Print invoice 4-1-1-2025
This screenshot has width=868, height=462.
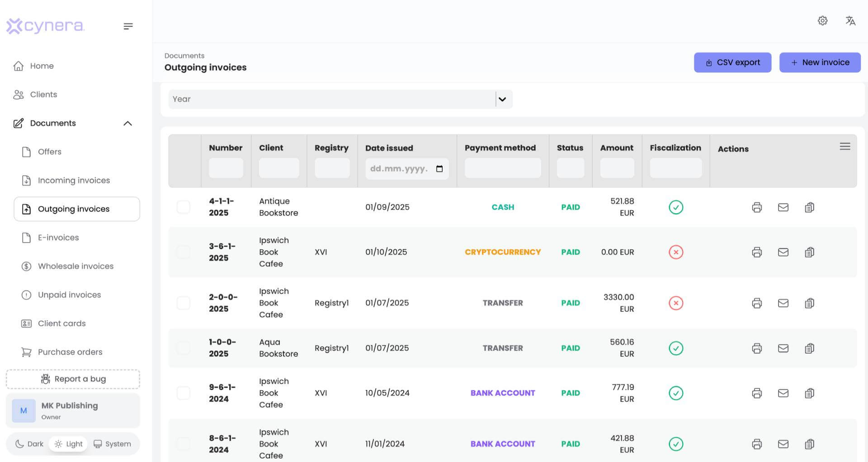(x=757, y=207)
